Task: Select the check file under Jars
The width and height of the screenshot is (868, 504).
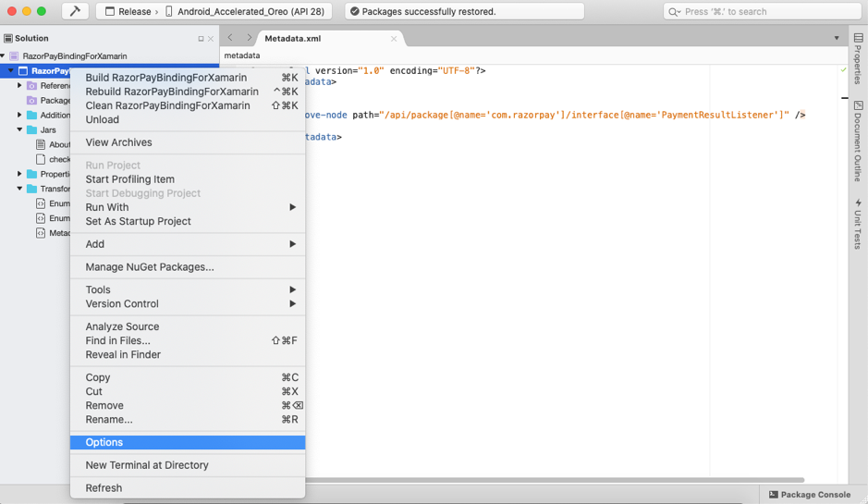Action: click(x=53, y=159)
